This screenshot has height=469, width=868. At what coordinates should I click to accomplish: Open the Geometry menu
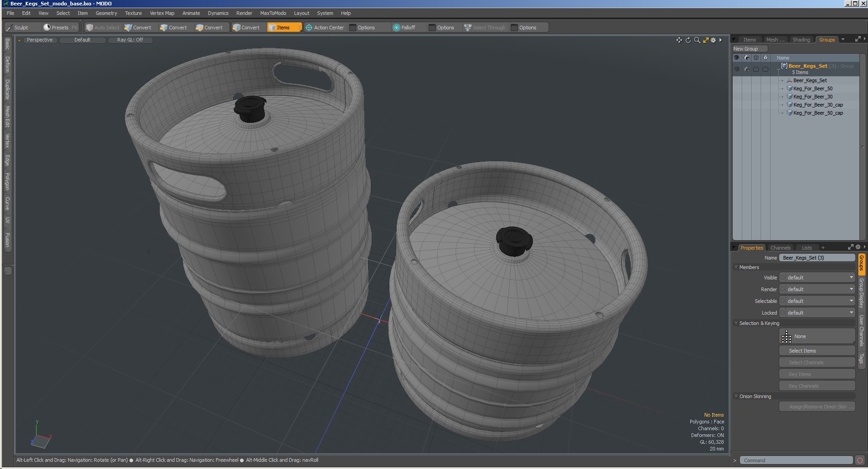click(106, 13)
